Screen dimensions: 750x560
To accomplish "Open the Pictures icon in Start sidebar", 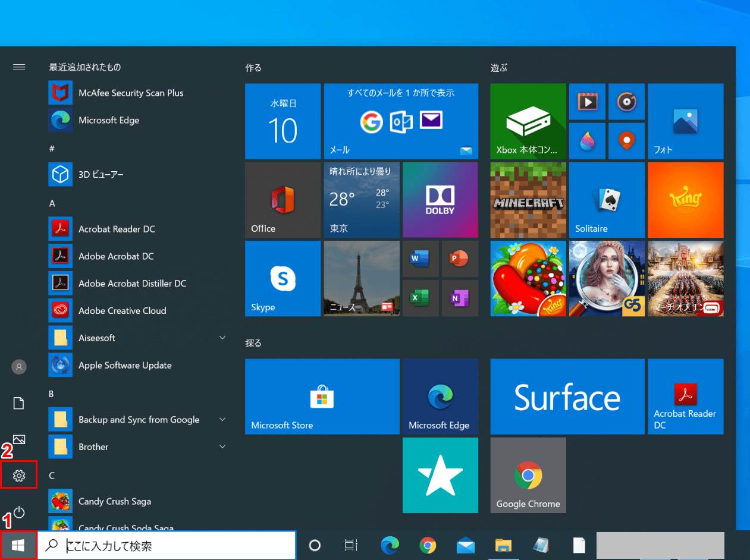I will 19,439.
